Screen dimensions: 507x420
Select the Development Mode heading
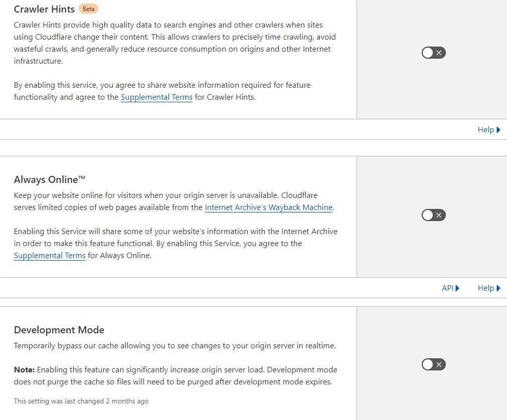tap(59, 330)
